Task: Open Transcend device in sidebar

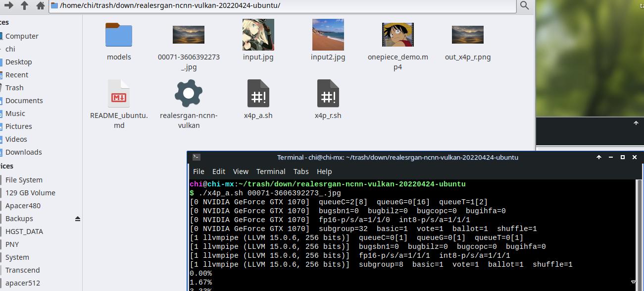Action: [23, 270]
